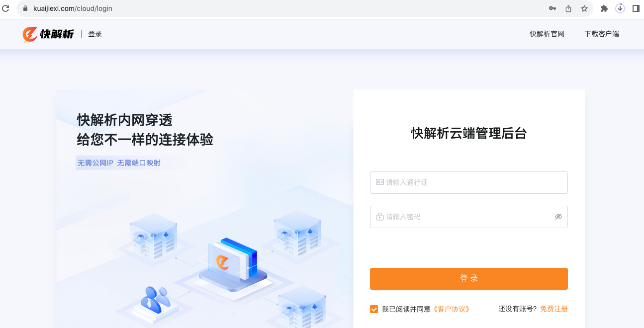Click the 免费注册 link
This screenshot has height=328, width=644.
pyautogui.click(x=554, y=309)
